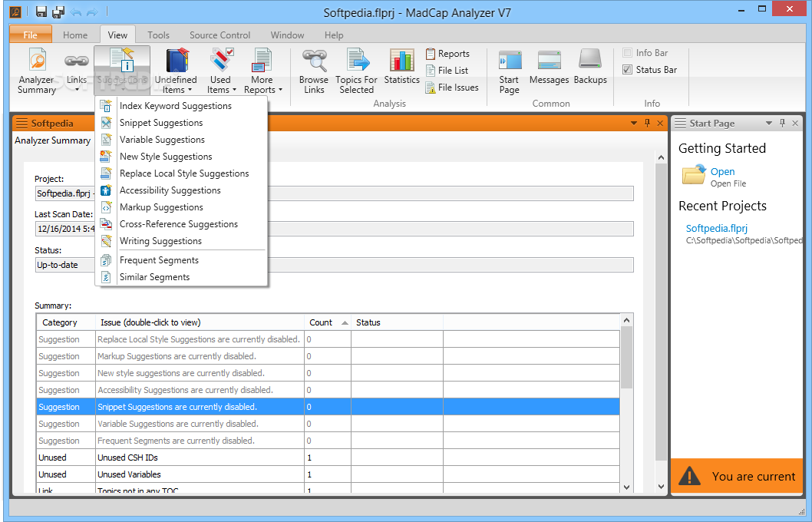
Task: Pin the Start Page panel
Action: 783,123
